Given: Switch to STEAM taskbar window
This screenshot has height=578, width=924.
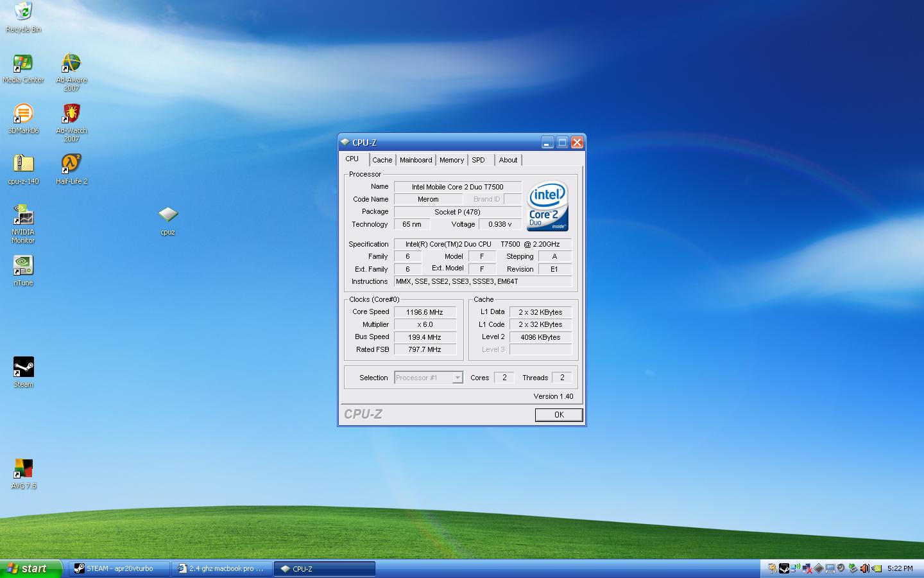Looking at the screenshot, I should coord(119,568).
